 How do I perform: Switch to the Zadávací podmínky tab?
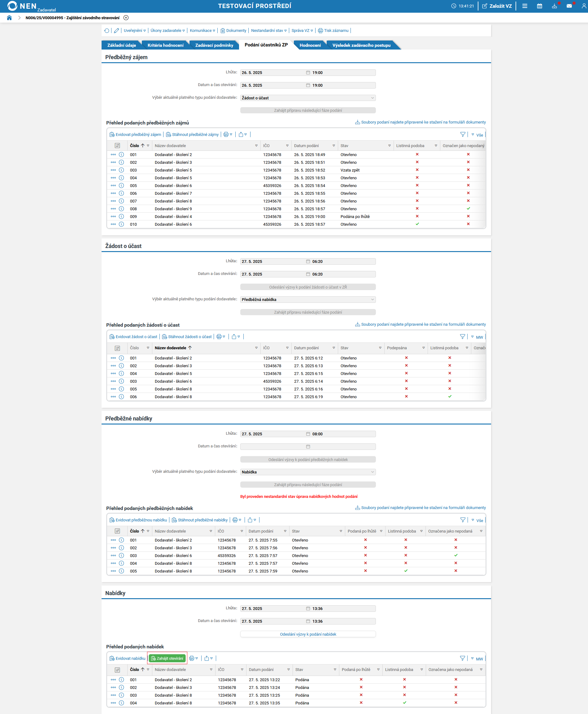pos(214,45)
